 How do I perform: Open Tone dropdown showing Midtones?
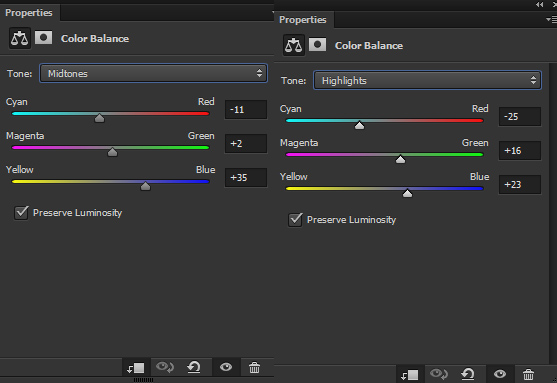(x=153, y=73)
